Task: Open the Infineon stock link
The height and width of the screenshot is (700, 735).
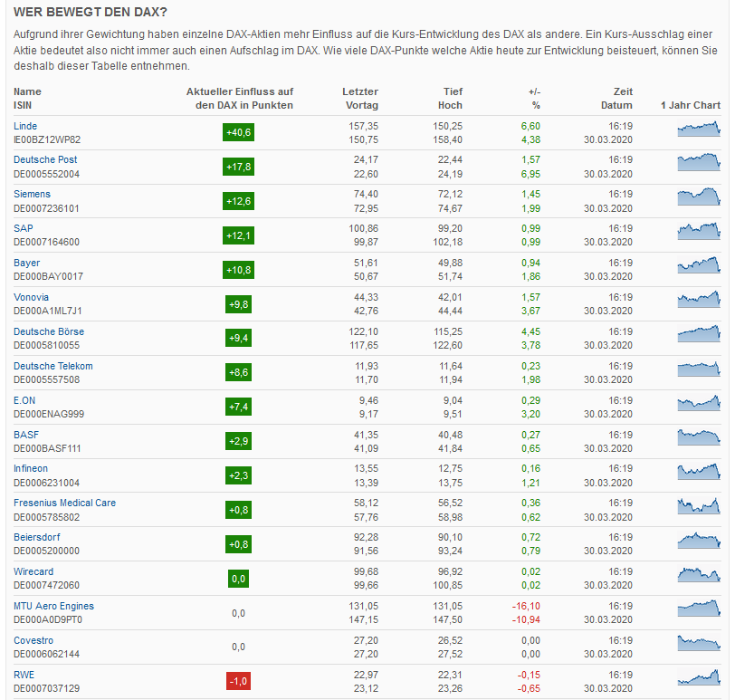Action: [x=31, y=468]
